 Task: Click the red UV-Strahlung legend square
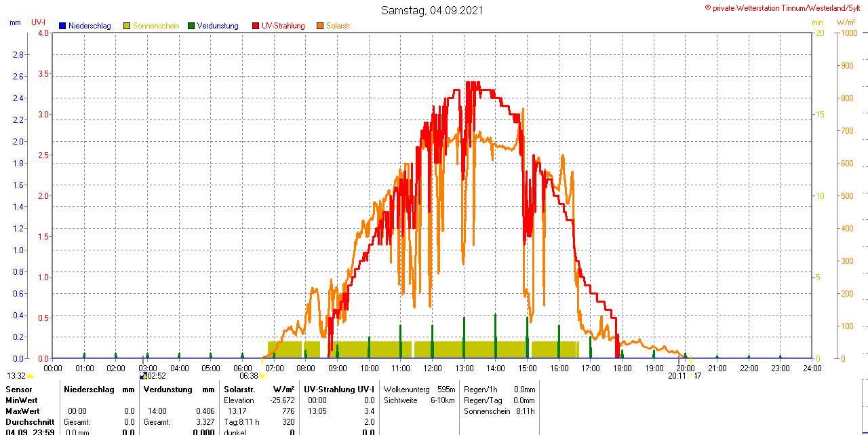tap(256, 26)
